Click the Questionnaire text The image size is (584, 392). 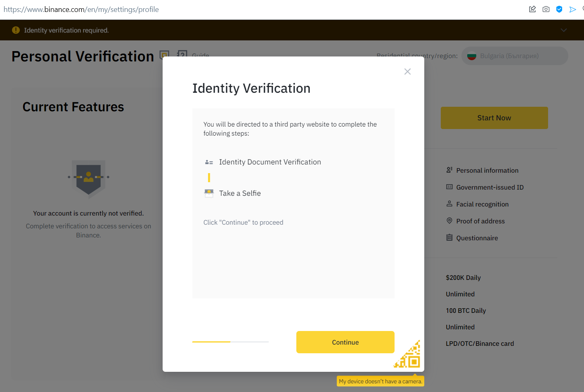477,238
